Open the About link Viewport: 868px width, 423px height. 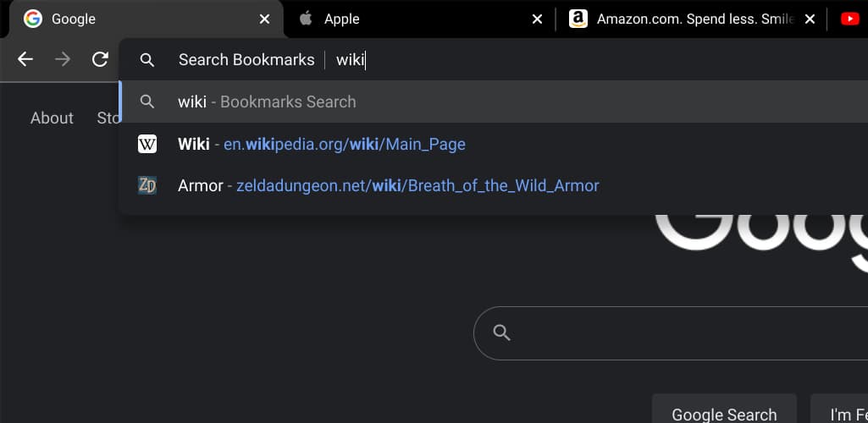tap(52, 118)
